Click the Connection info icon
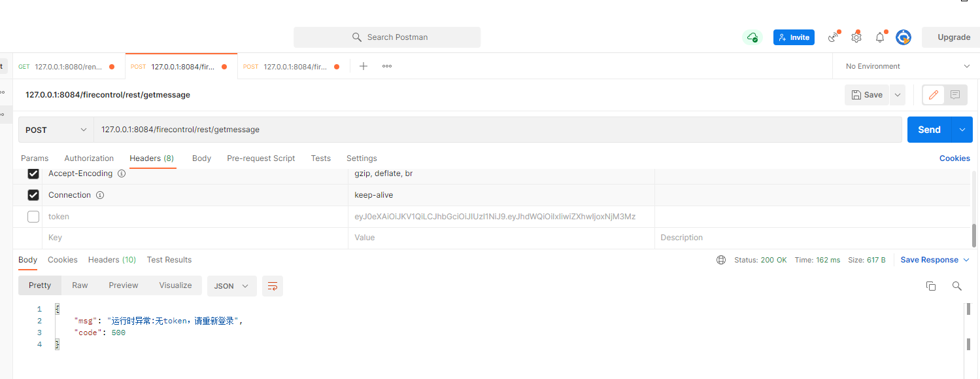The image size is (980, 379). point(100,195)
